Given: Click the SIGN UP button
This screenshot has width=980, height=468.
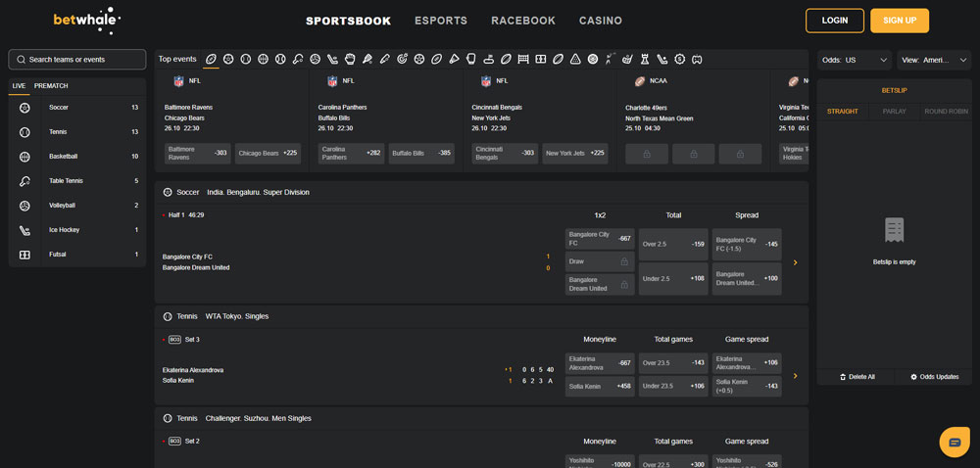Looking at the screenshot, I should [899, 21].
